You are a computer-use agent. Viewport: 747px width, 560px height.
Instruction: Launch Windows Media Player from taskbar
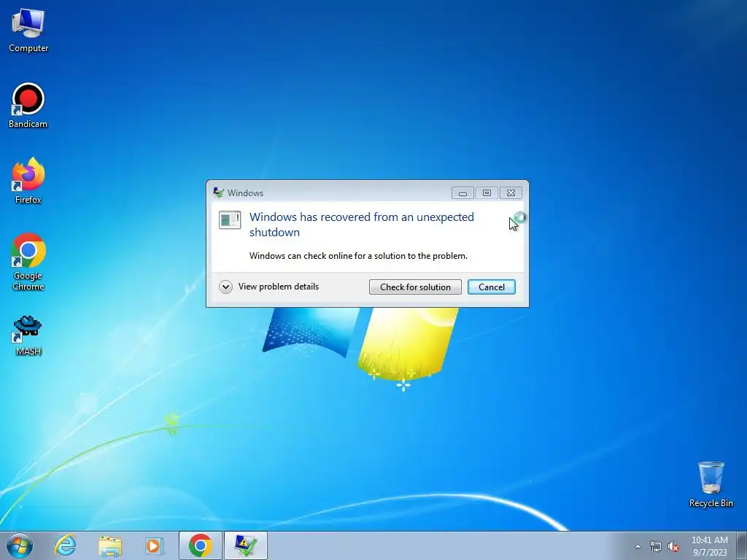click(x=154, y=545)
